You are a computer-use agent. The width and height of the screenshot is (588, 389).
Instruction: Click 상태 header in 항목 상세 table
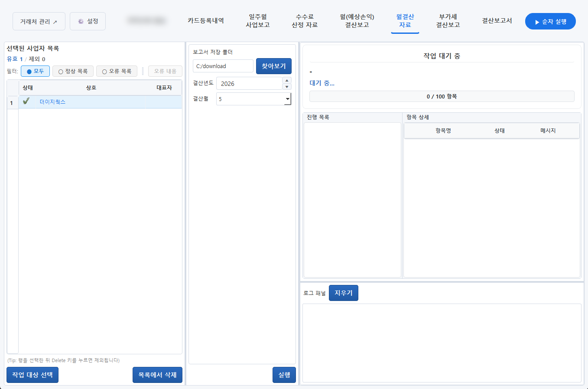coord(500,131)
